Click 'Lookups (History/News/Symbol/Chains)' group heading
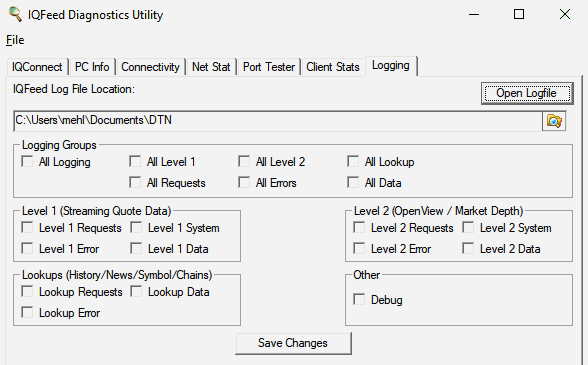Screen dimensions: 588x365 [117, 275]
